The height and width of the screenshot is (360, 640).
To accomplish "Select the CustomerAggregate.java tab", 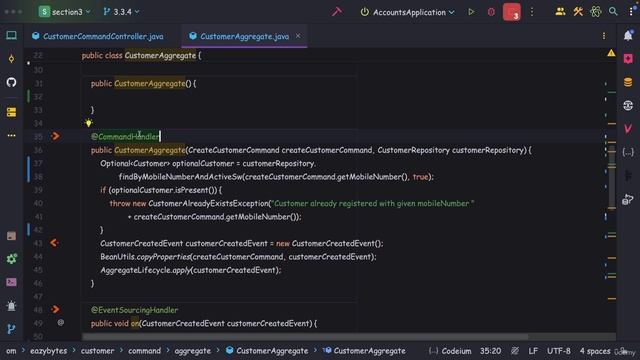I will pyautogui.click(x=244, y=36).
